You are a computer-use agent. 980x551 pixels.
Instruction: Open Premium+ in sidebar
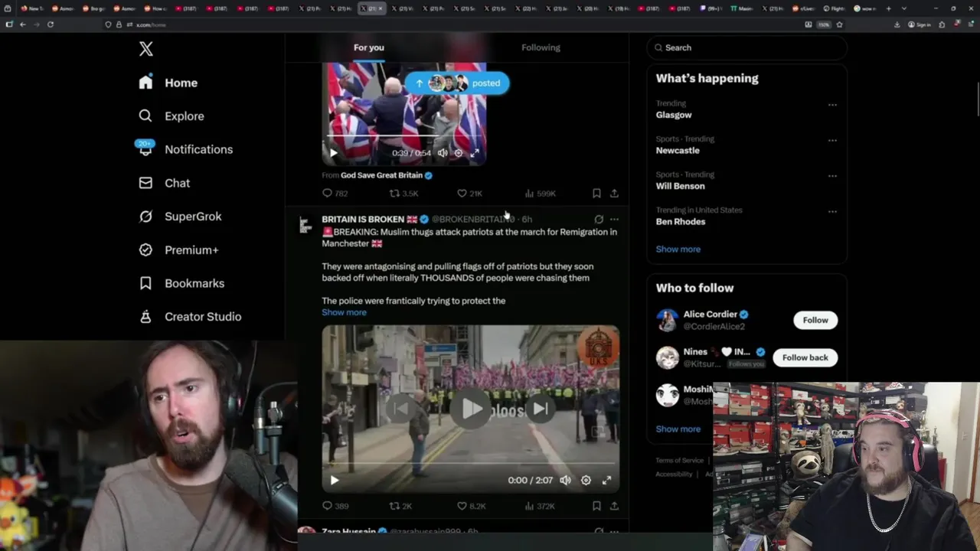point(179,250)
